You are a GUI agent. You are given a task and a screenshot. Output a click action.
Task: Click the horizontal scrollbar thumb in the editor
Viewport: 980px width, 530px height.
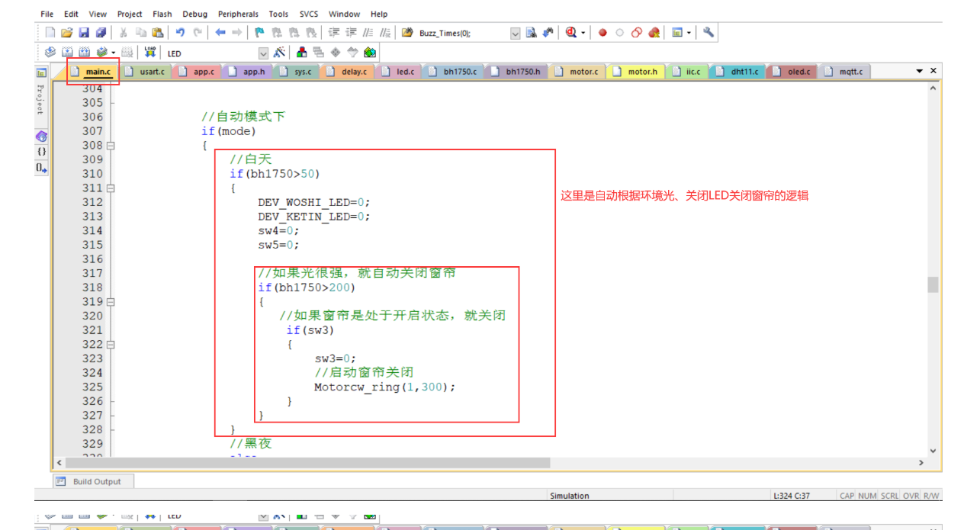click(x=307, y=463)
